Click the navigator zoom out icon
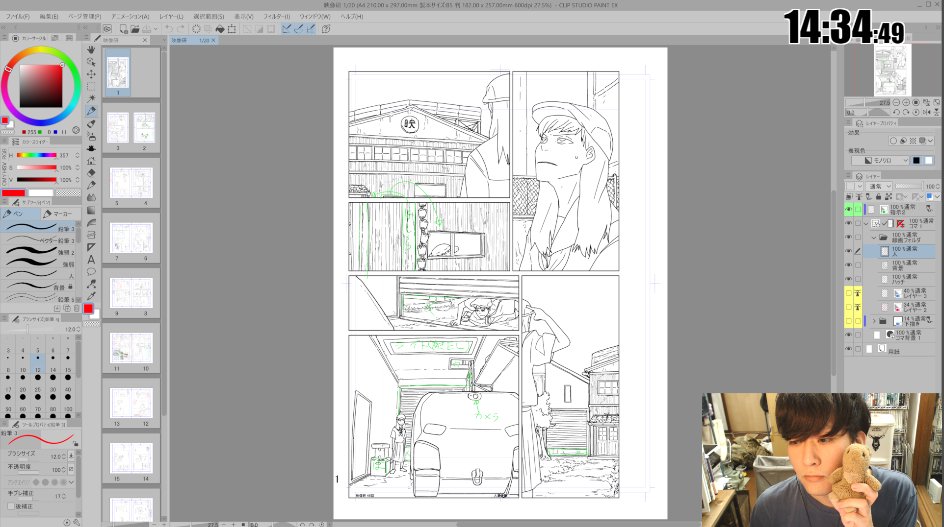Screen dimensions: 944x527 (896, 102)
